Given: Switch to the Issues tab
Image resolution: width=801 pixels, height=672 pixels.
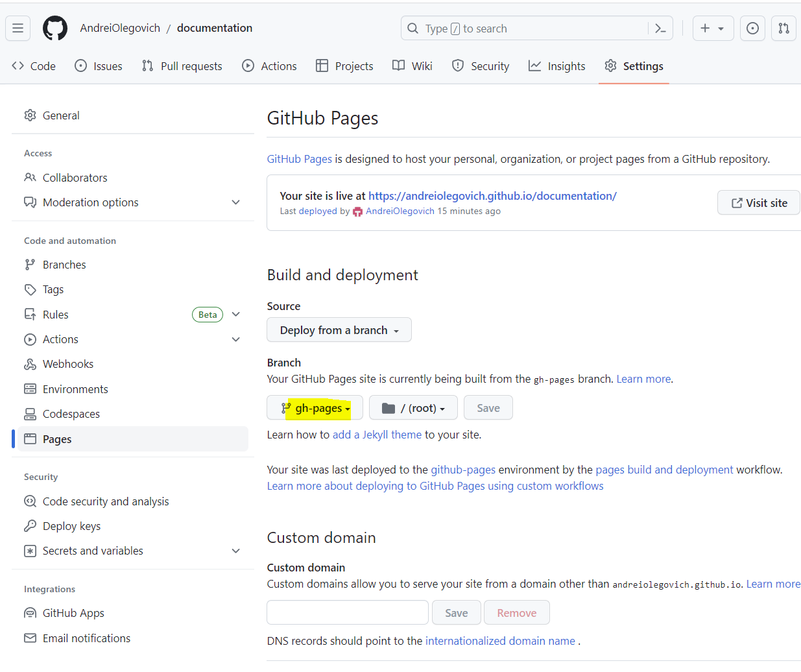Looking at the screenshot, I should [x=99, y=66].
